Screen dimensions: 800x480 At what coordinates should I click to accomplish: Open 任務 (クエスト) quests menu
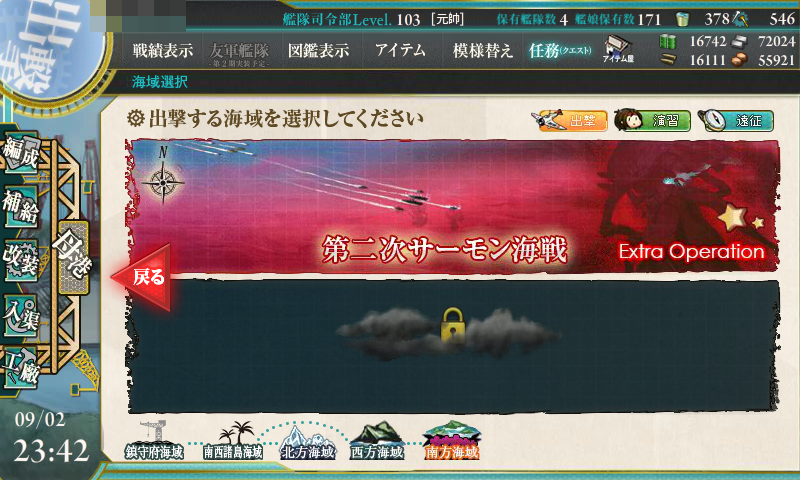pyautogui.click(x=560, y=50)
